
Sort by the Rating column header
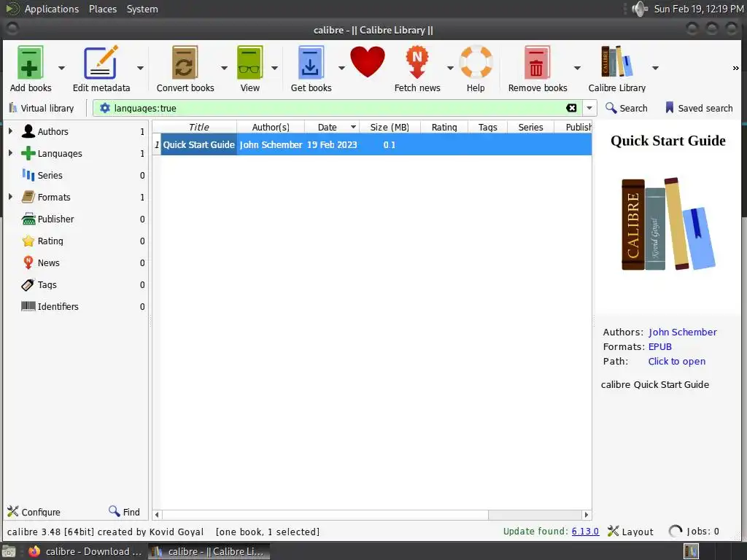tap(444, 127)
